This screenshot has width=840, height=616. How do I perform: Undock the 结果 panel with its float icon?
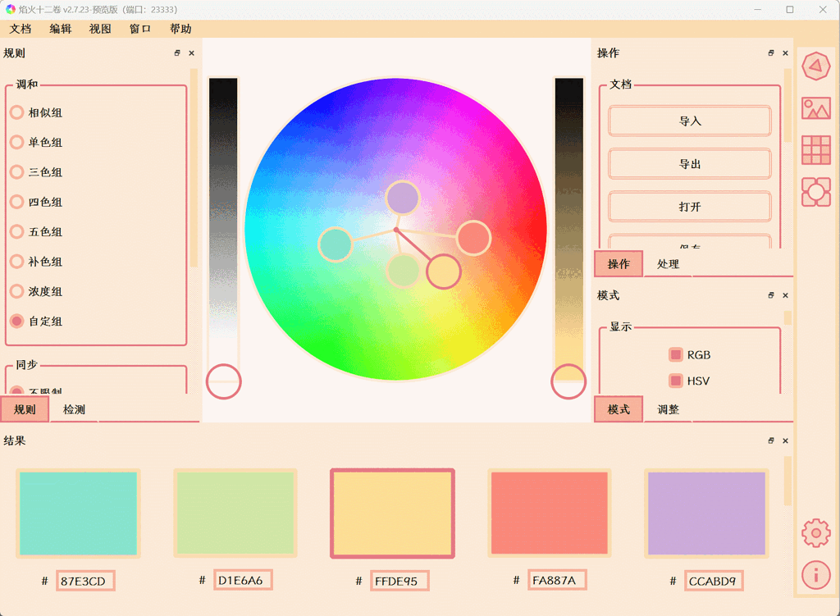[x=770, y=440]
